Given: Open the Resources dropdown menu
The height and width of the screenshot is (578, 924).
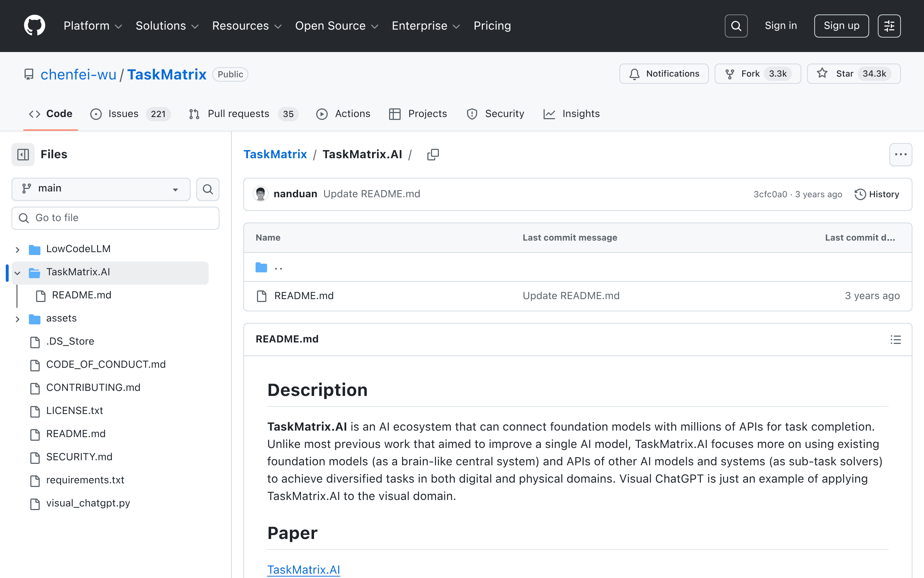Looking at the screenshot, I should click(247, 26).
